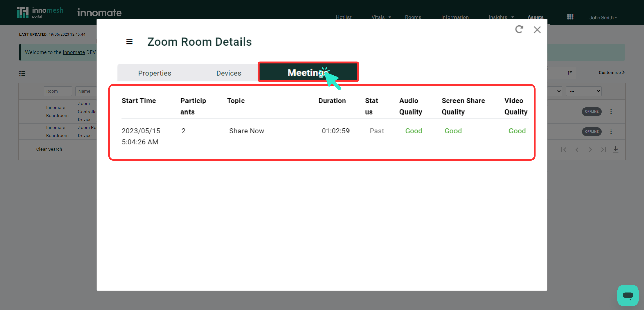
Task: Select the 2023/05/15 start time cell
Action: tap(141, 136)
